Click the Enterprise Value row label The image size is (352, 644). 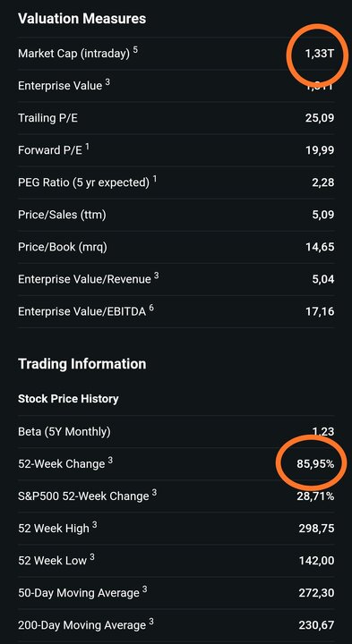[64, 85]
